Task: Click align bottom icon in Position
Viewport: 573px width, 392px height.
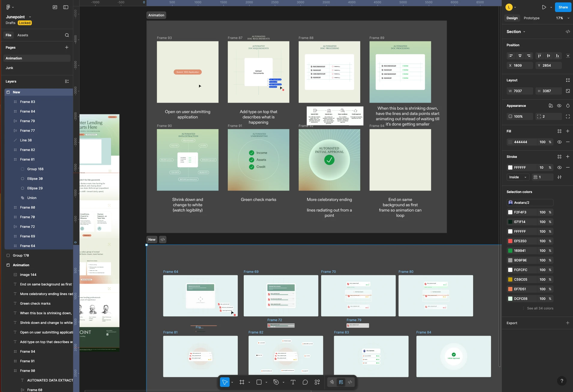Action: pyautogui.click(x=557, y=56)
